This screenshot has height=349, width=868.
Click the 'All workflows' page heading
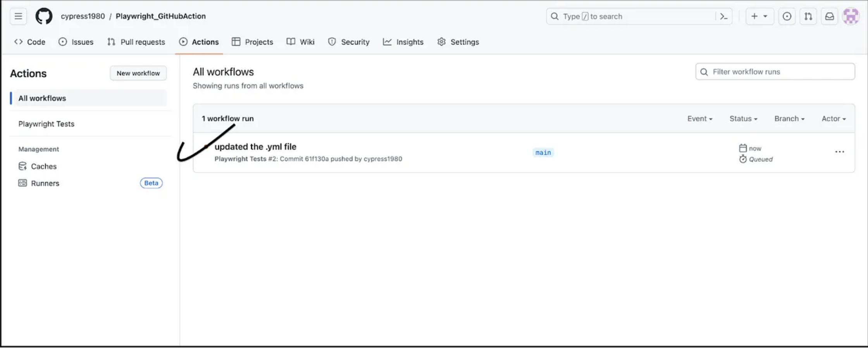tap(223, 72)
